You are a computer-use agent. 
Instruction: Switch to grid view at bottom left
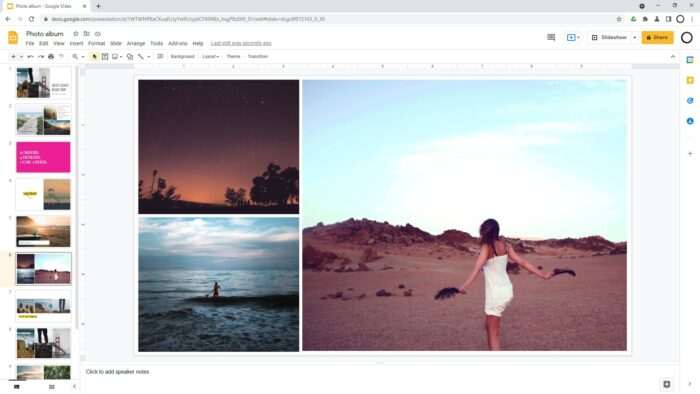(51, 386)
